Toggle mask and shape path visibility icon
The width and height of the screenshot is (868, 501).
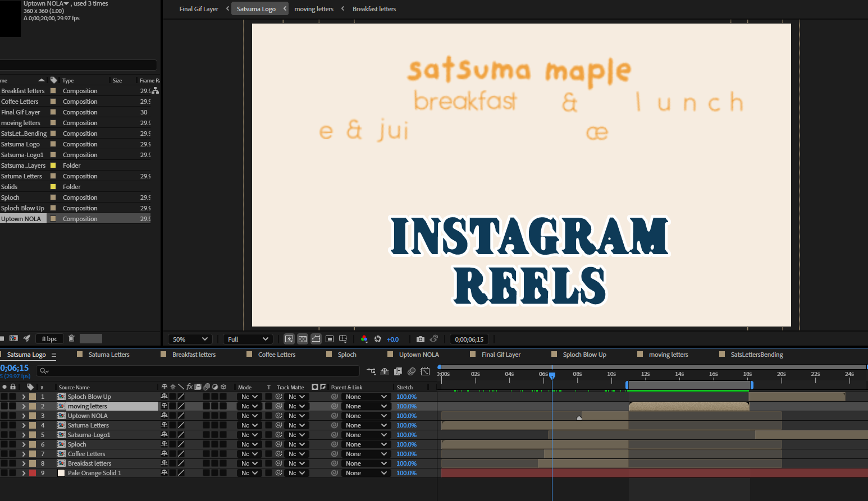coord(316,339)
